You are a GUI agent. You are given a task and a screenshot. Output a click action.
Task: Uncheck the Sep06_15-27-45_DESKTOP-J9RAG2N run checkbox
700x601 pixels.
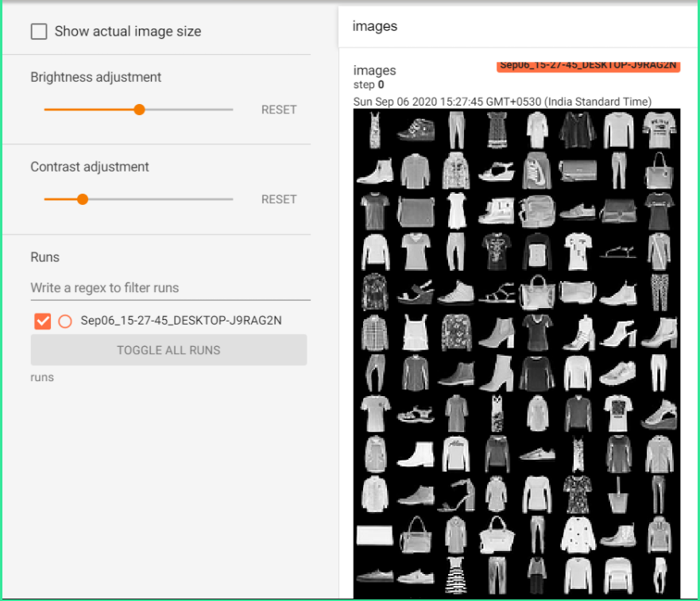tap(42, 321)
